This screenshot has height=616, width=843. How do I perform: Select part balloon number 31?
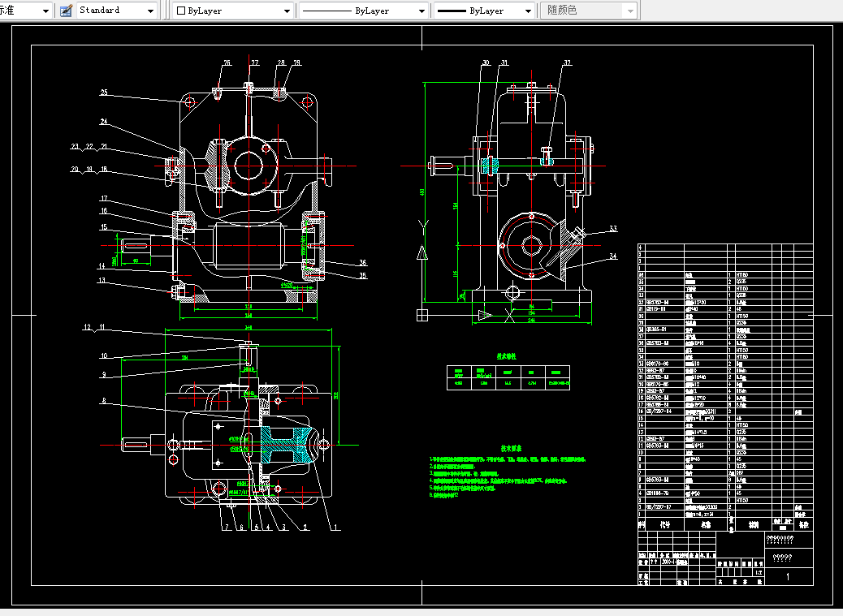pos(504,62)
